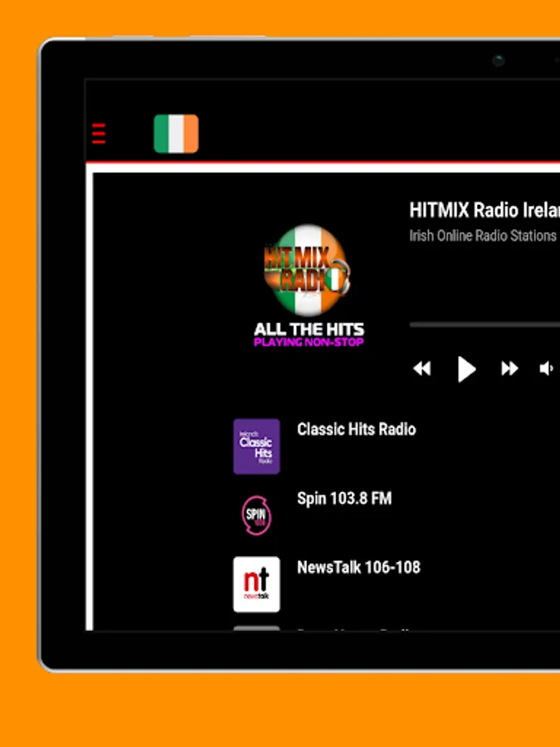Select the Classic Hits Radio logo

click(x=256, y=447)
